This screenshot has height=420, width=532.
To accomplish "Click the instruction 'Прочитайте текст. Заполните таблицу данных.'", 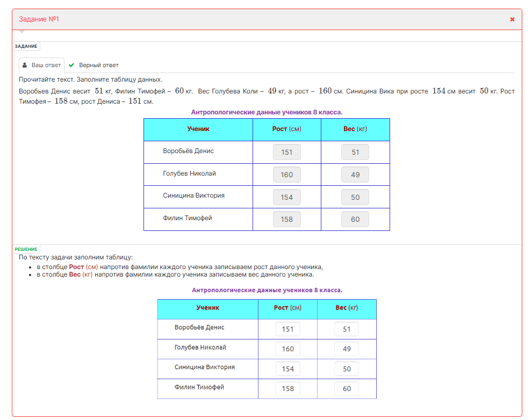I will click(x=91, y=79).
